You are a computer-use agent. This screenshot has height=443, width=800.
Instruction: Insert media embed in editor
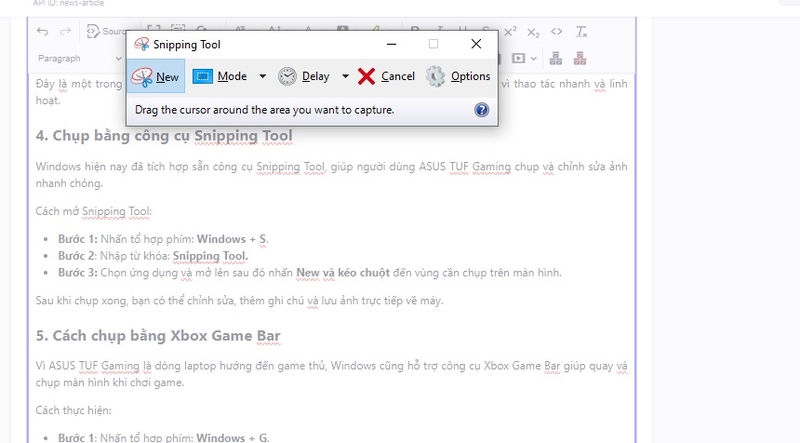[518, 59]
